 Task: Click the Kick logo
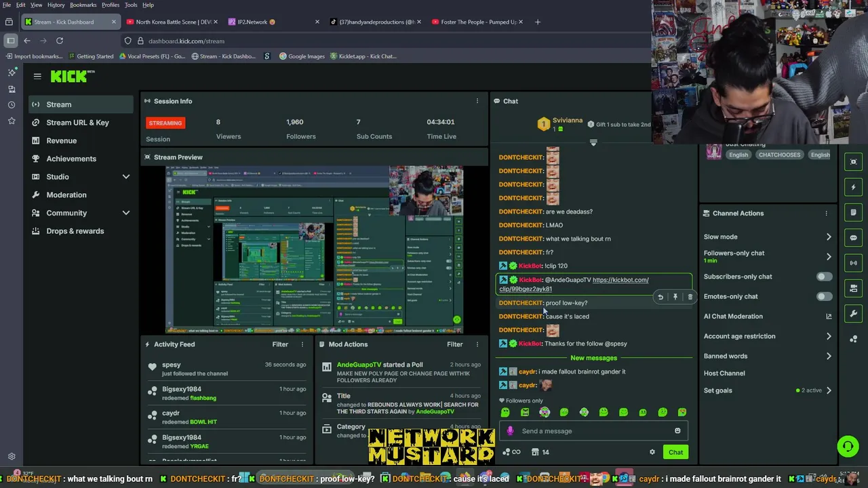[73, 77]
